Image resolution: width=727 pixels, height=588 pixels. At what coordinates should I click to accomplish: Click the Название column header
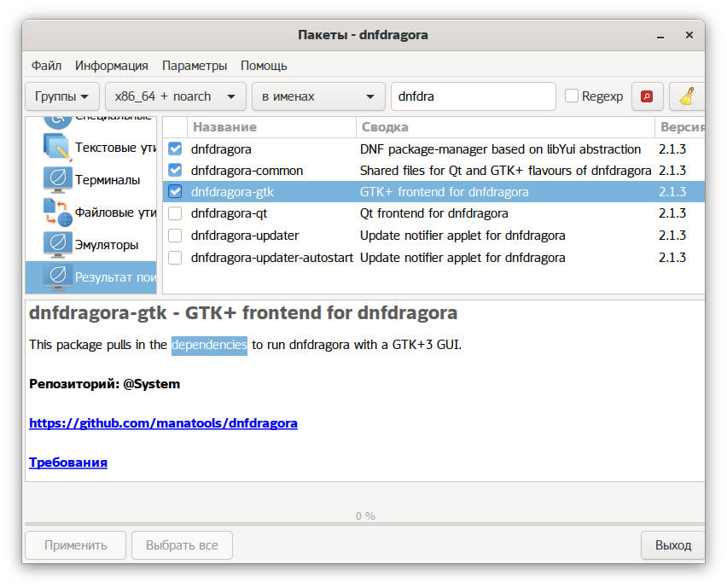(x=271, y=127)
